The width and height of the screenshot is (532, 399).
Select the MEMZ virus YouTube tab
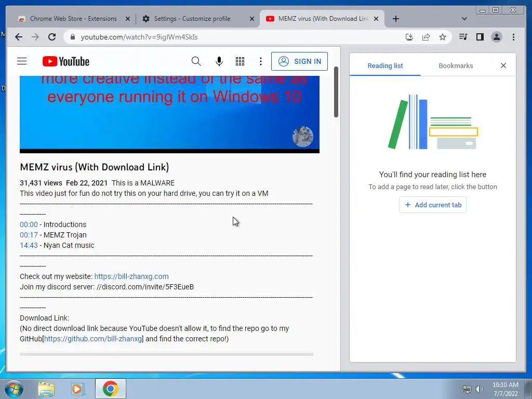pos(321,19)
